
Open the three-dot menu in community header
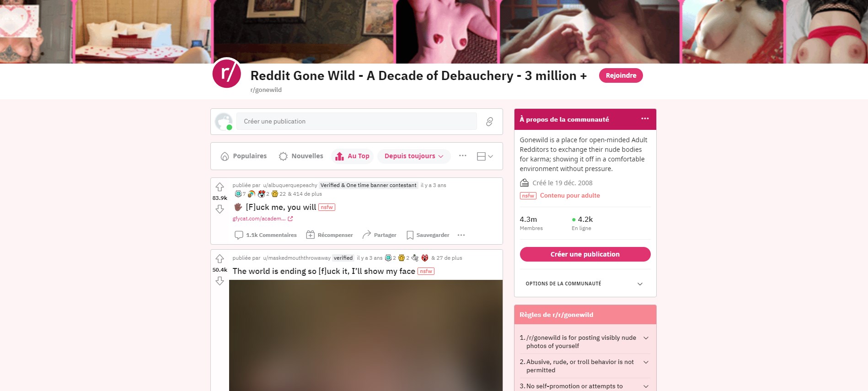pyautogui.click(x=645, y=119)
